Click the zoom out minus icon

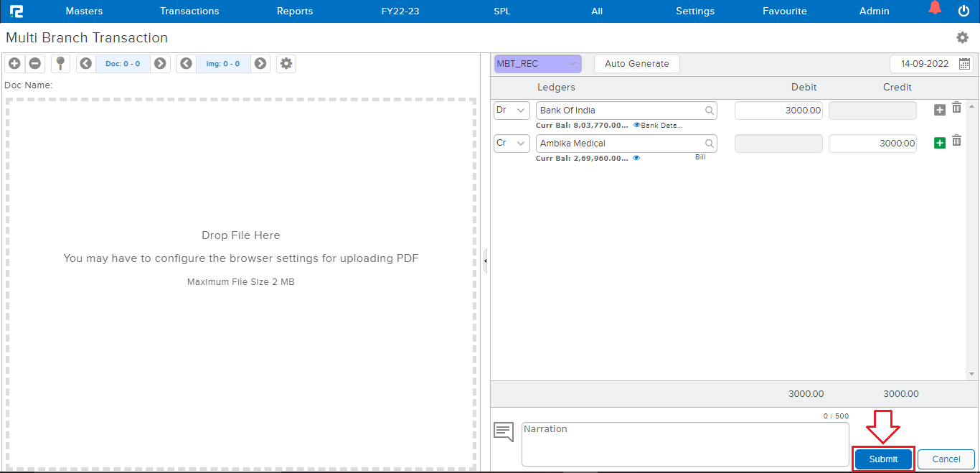tap(34, 64)
